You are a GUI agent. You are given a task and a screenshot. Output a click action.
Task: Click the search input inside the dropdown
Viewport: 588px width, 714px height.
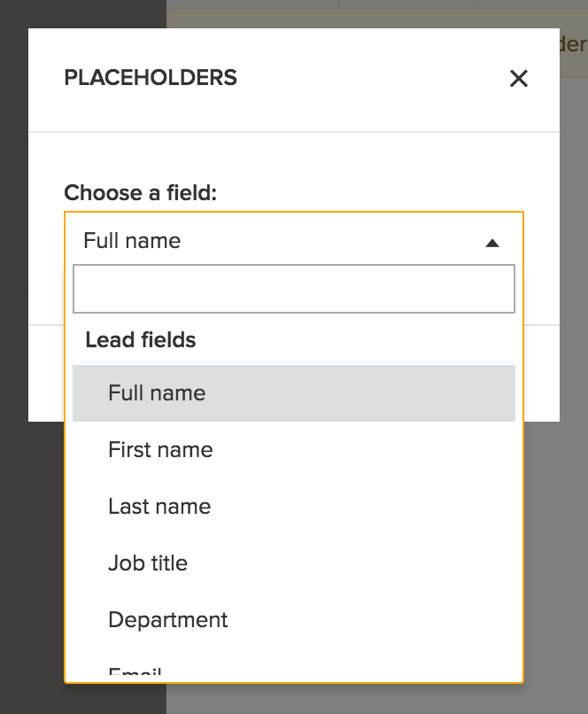click(292, 288)
